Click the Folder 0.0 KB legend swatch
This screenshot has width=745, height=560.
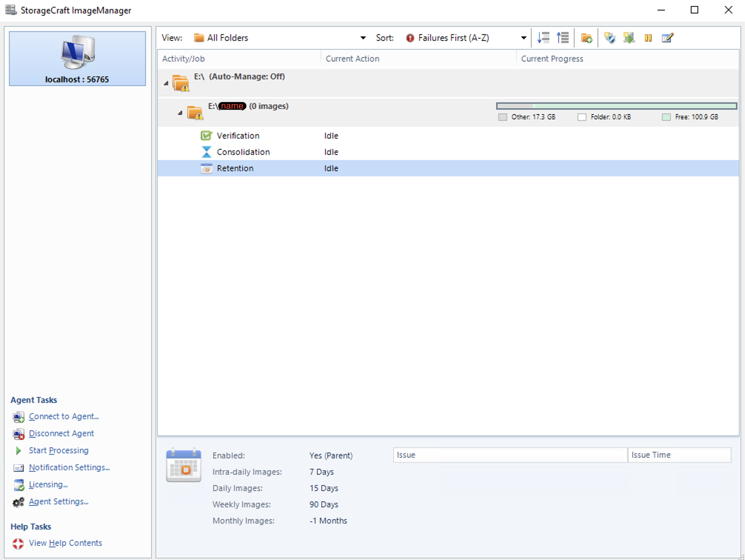[x=582, y=117]
